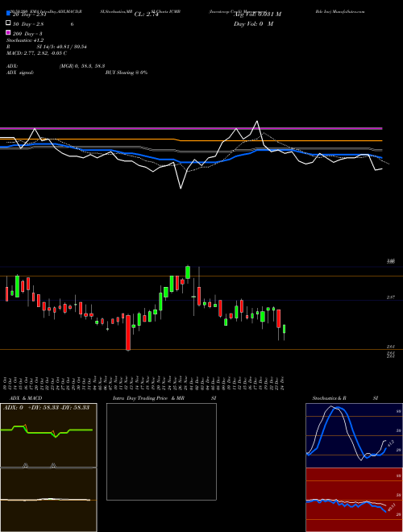Click the 'ADX: 0 +DY: 58.33 -DY: 58.33' readout

[x=46, y=407]
